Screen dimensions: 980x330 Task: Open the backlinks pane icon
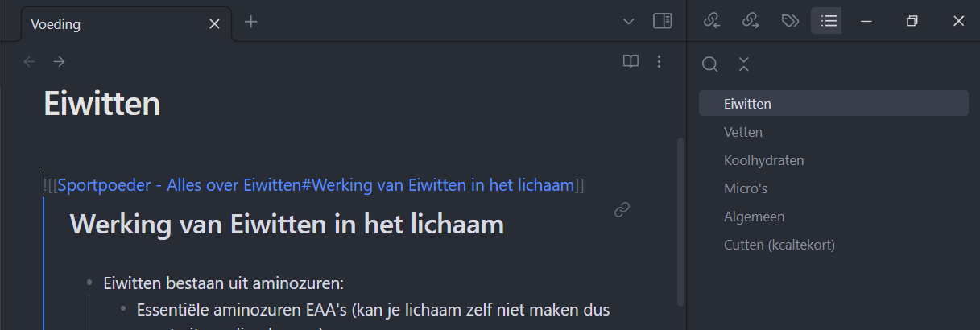tap(712, 21)
